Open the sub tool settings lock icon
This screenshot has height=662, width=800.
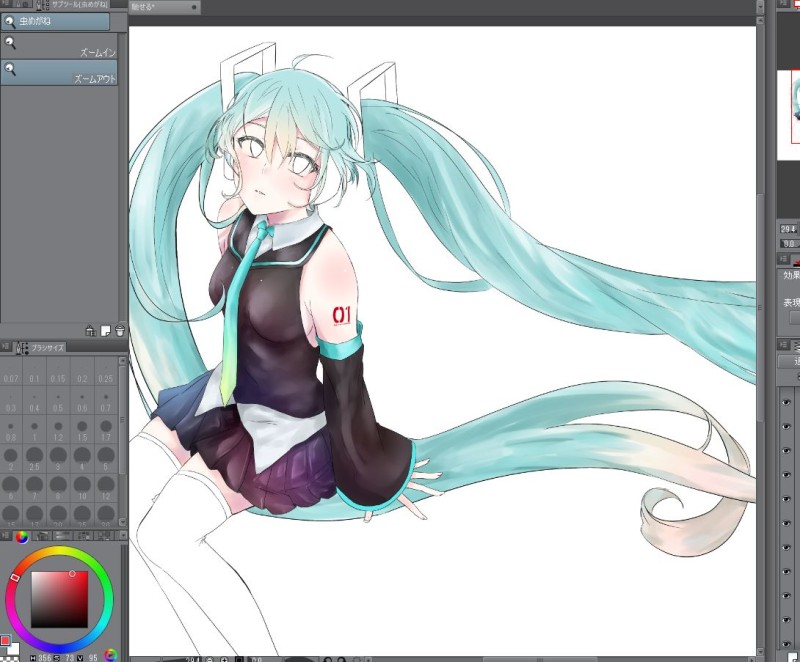(91, 331)
